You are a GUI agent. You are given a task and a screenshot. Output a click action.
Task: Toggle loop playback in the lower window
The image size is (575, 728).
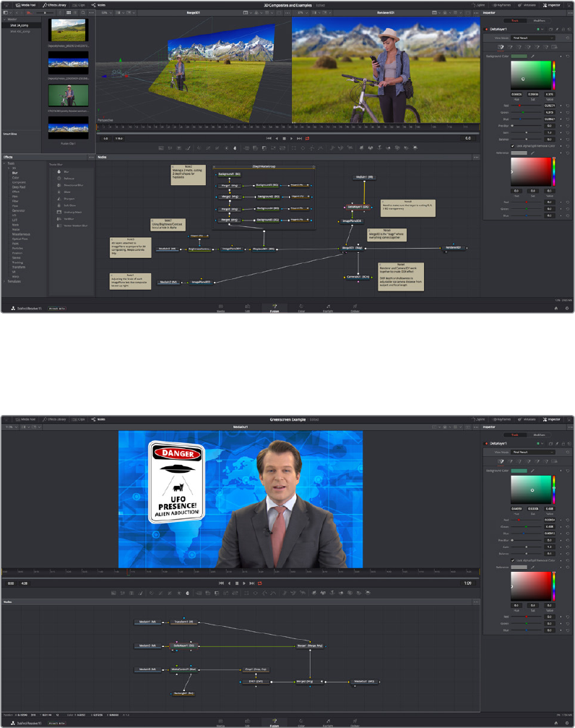260,583
